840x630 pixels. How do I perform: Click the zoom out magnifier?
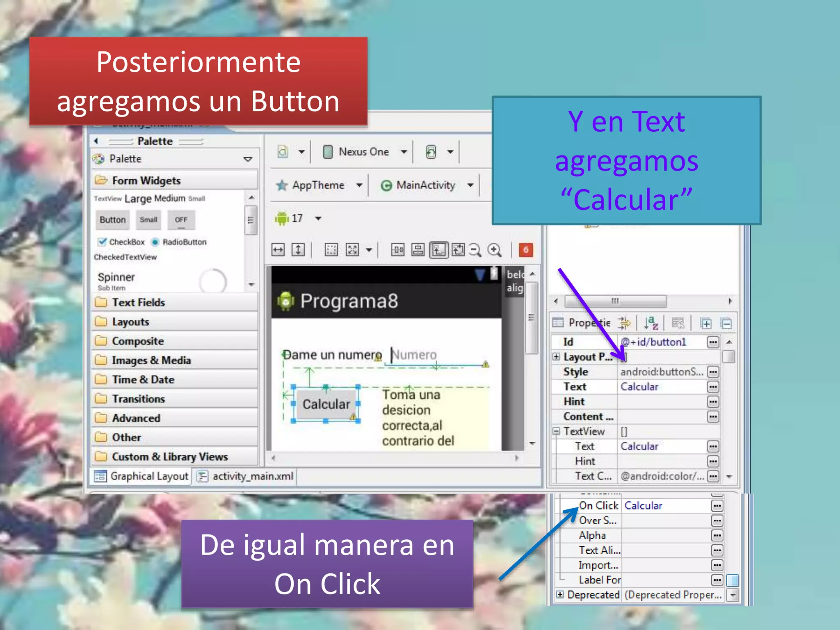click(475, 249)
